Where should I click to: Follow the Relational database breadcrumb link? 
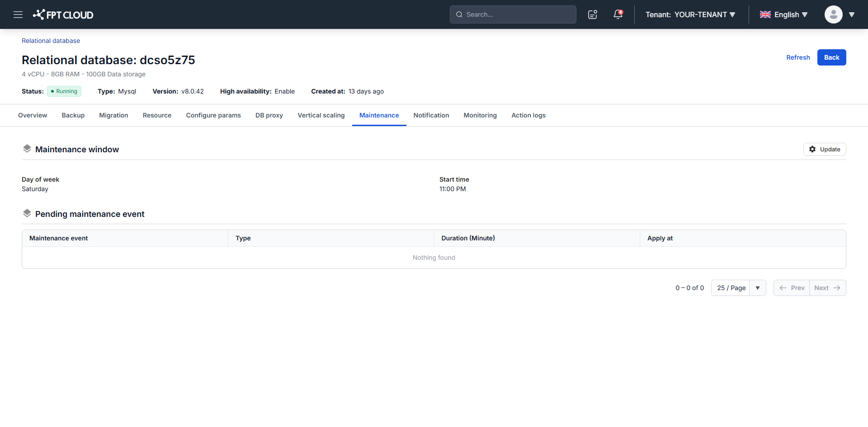pos(51,41)
